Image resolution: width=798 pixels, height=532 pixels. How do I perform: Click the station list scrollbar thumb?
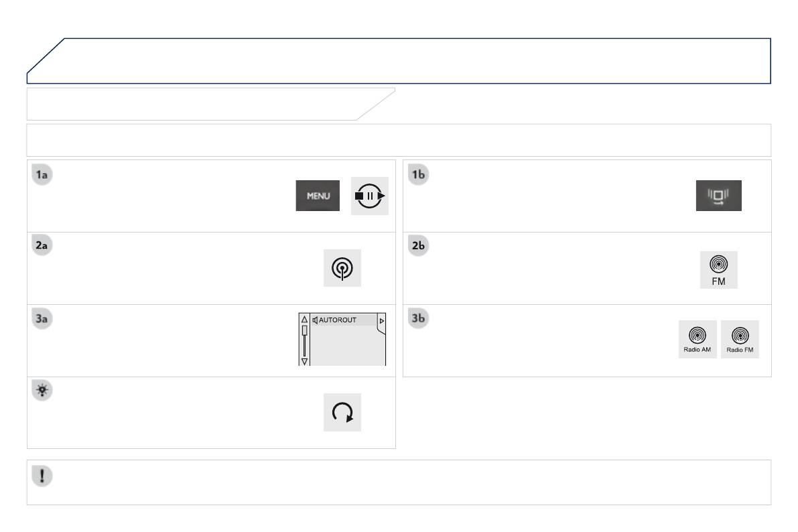(304, 330)
